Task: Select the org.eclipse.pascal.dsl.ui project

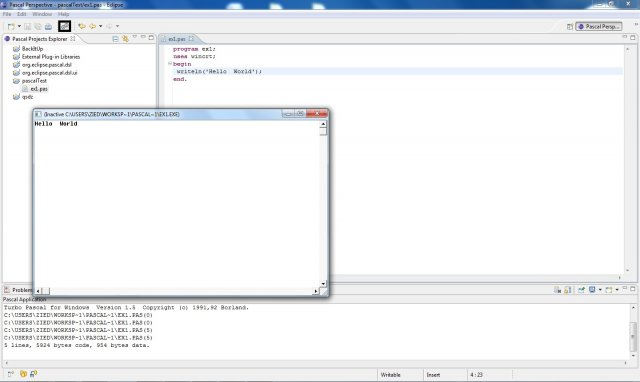Action: click(x=49, y=73)
